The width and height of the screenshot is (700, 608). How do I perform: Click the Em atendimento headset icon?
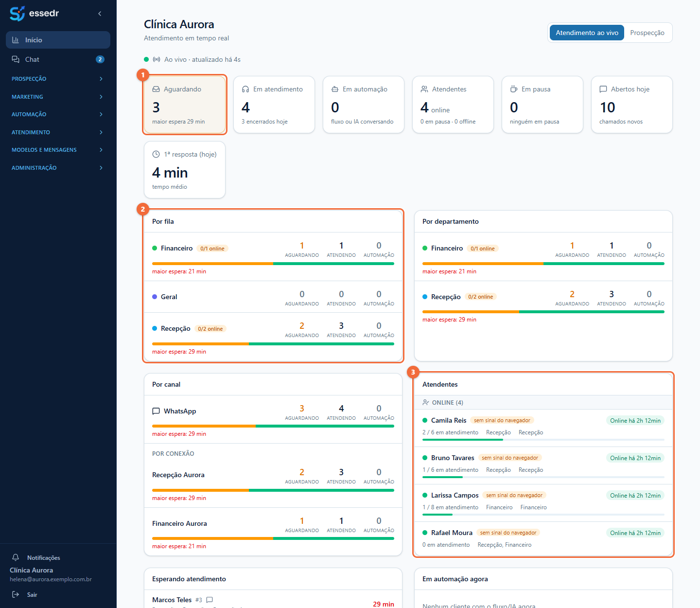(245, 89)
